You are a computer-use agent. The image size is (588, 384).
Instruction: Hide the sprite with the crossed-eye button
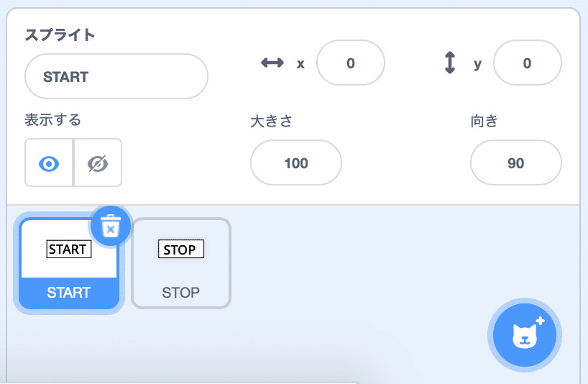(98, 163)
